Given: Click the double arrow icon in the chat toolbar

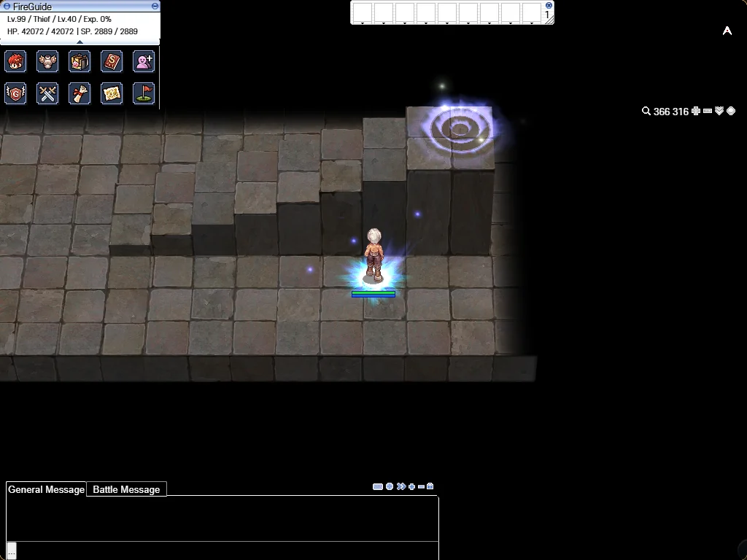Looking at the screenshot, I should [x=401, y=486].
